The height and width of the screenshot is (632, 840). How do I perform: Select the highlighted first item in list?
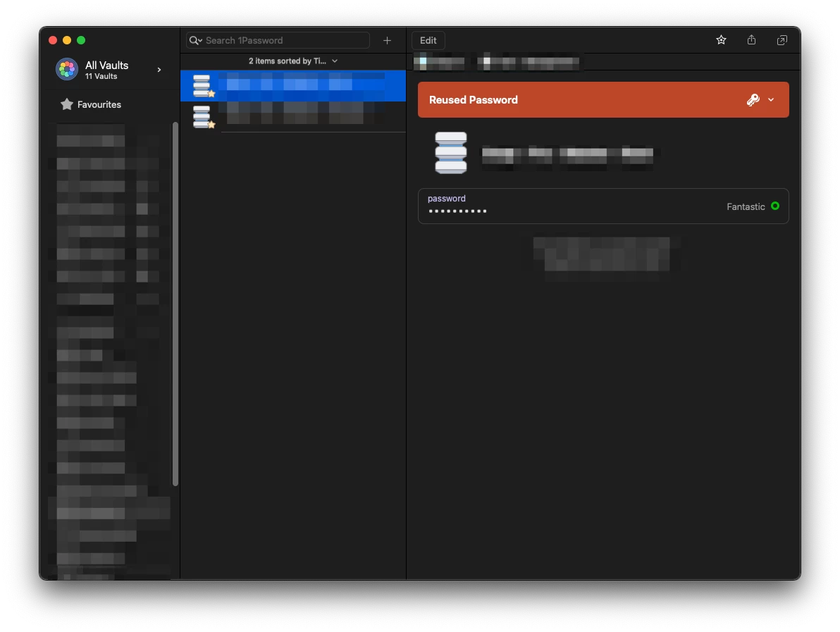pos(293,86)
